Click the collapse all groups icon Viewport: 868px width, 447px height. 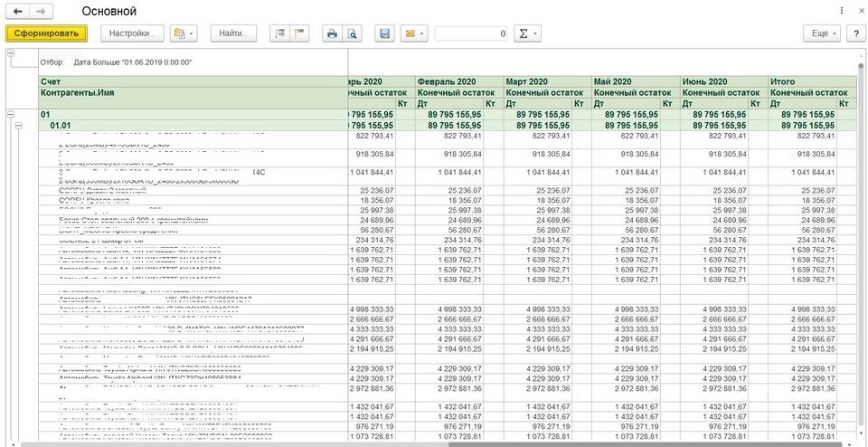[x=300, y=33]
